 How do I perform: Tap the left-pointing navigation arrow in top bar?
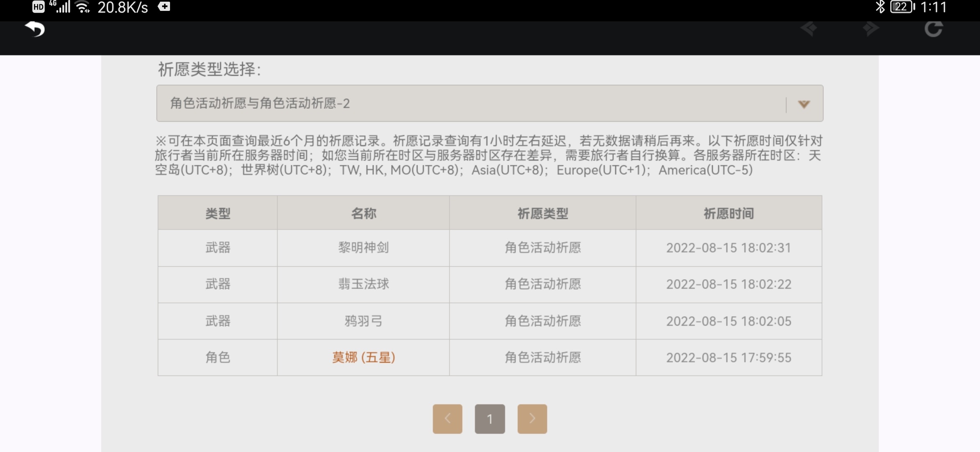tap(809, 28)
